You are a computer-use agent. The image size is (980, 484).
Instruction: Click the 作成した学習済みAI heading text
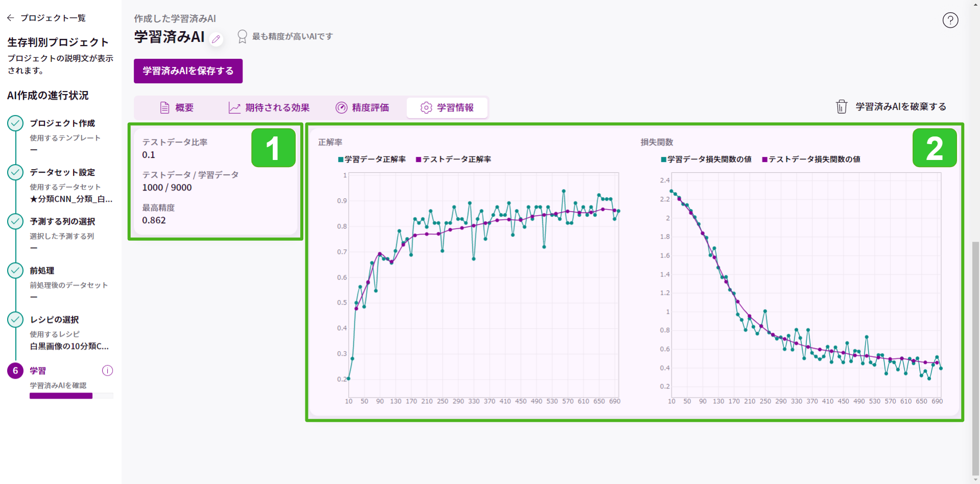[x=175, y=18]
